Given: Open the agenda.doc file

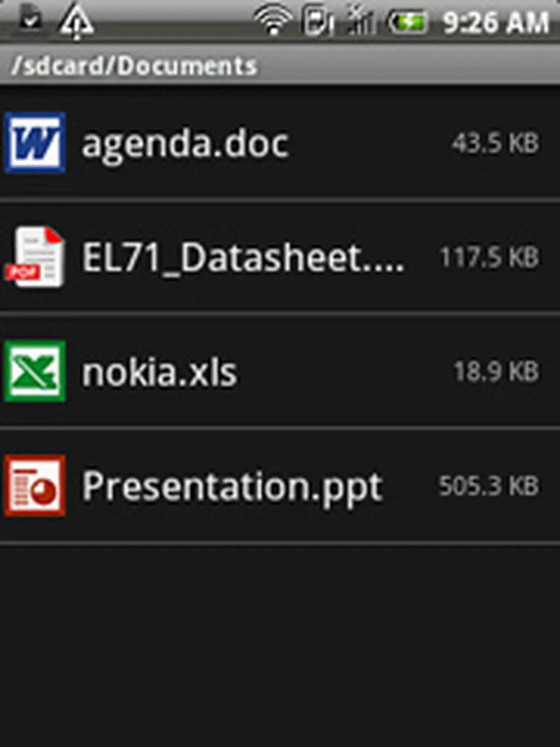Looking at the screenshot, I should [185, 143].
